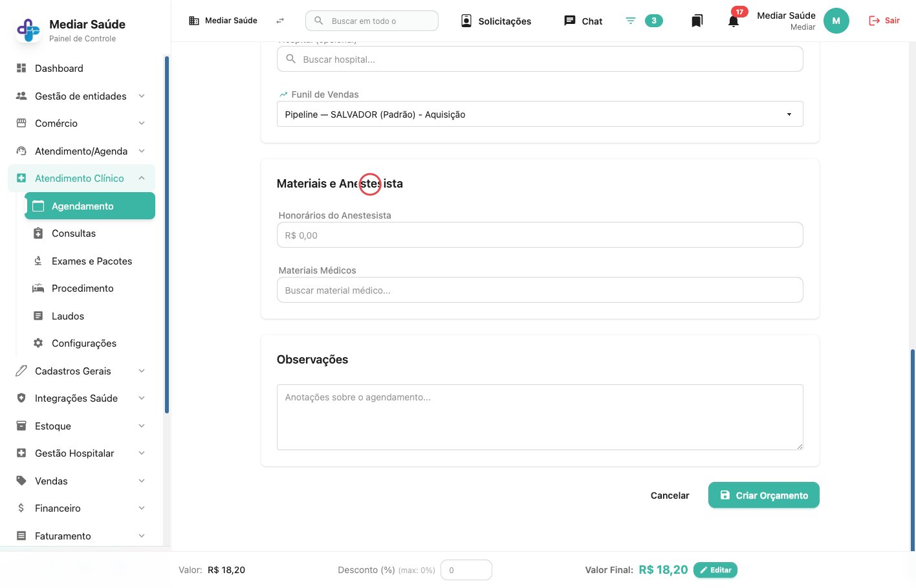Viewport: 916px width, 588px height.
Task: Open Chat from the top bar
Action: pos(583,21)
